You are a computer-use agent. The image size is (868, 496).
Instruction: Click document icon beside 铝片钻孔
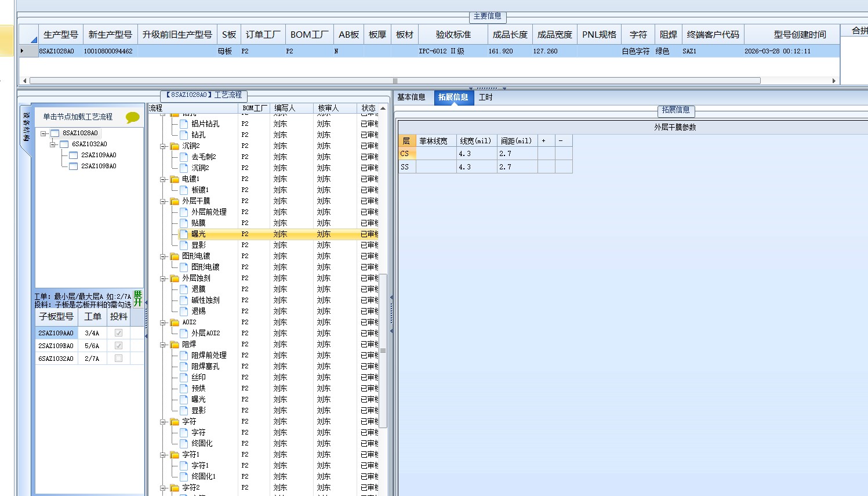[x=184, y=124]
